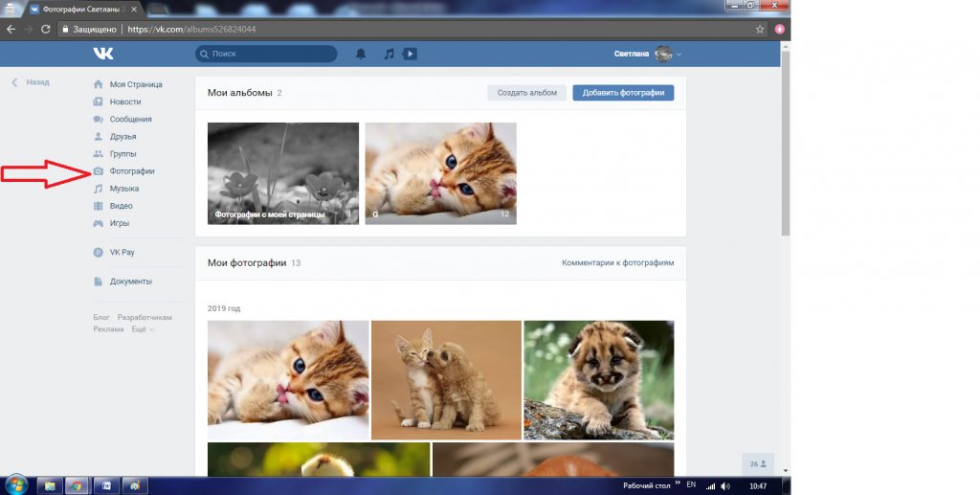
Task: Click the Создать альбом button
Action: coord(527,93)
